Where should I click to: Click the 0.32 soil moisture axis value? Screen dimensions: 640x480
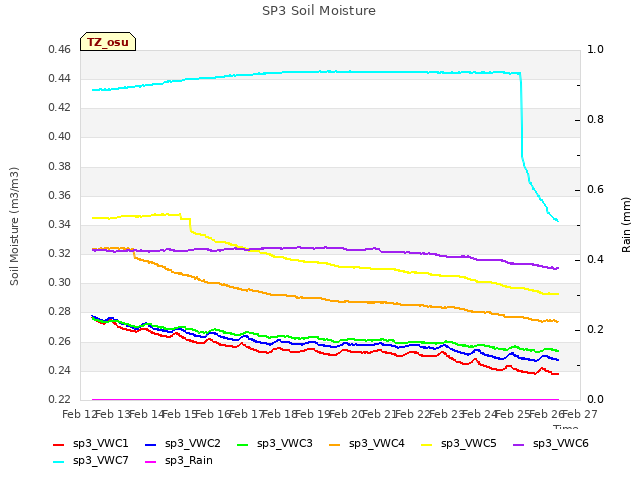[60, 253]
